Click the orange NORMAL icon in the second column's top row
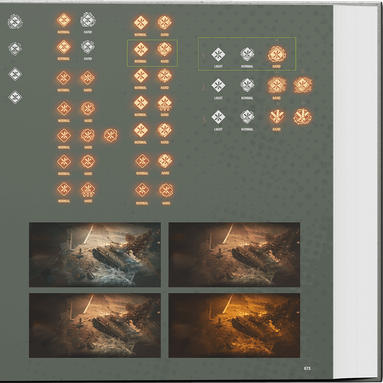Viewport: 383px width, 383px height. coord(63,20)
